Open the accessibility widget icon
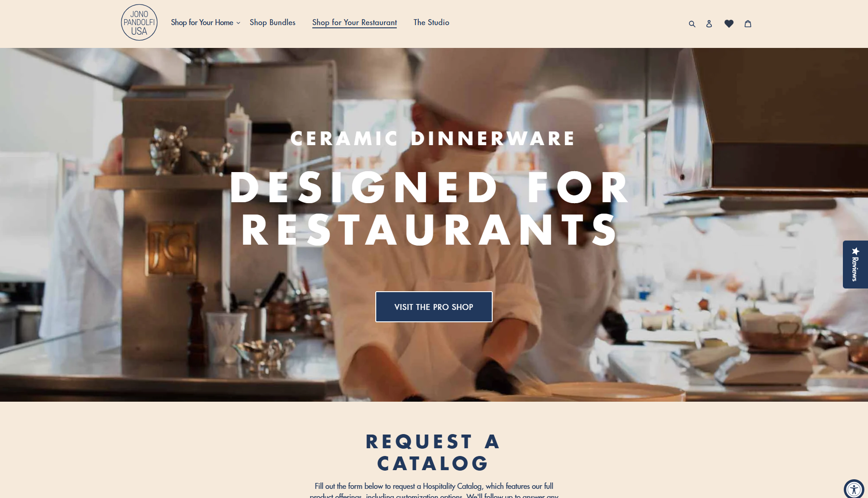The width and height of the screenshot is (868, 498). (854, 489)
